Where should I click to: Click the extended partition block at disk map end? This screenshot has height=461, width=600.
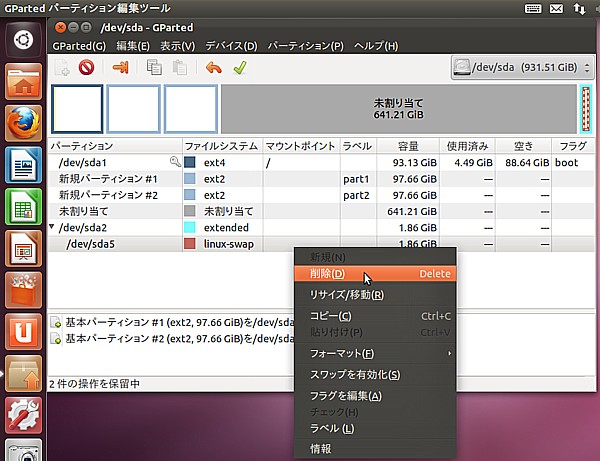click(586, 109)
